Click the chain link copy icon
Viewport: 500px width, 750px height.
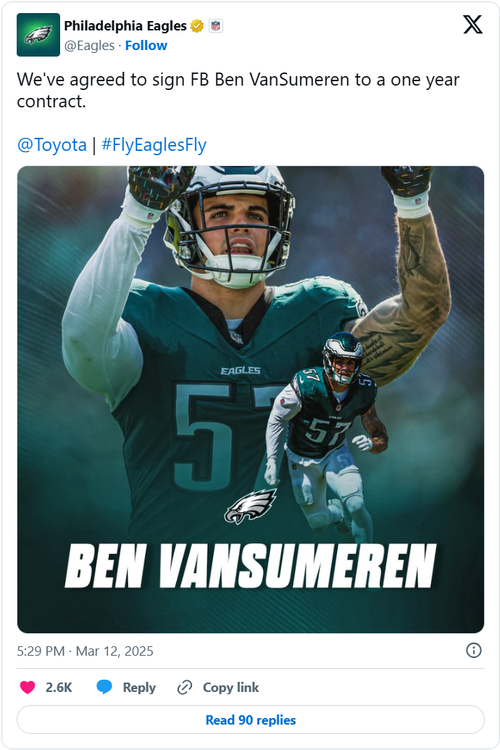click(185, 687)
